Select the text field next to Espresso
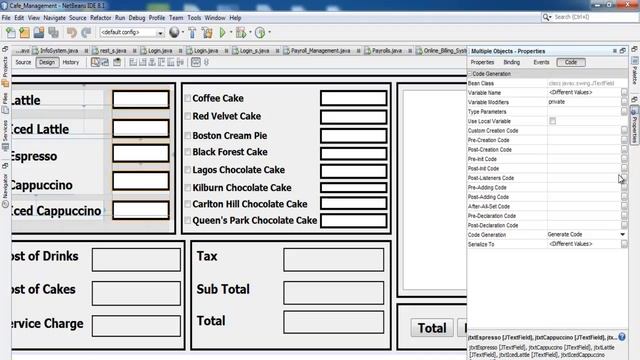 pos(141,153)
